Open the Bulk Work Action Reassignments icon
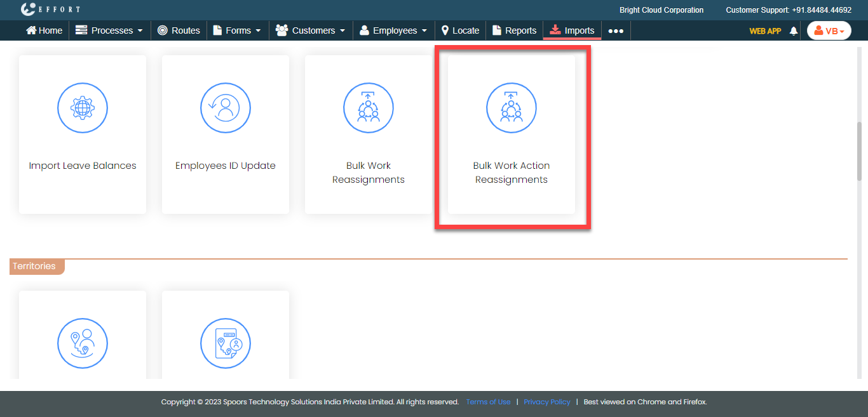This screenshot has height=417, width=868. point(512,108)
